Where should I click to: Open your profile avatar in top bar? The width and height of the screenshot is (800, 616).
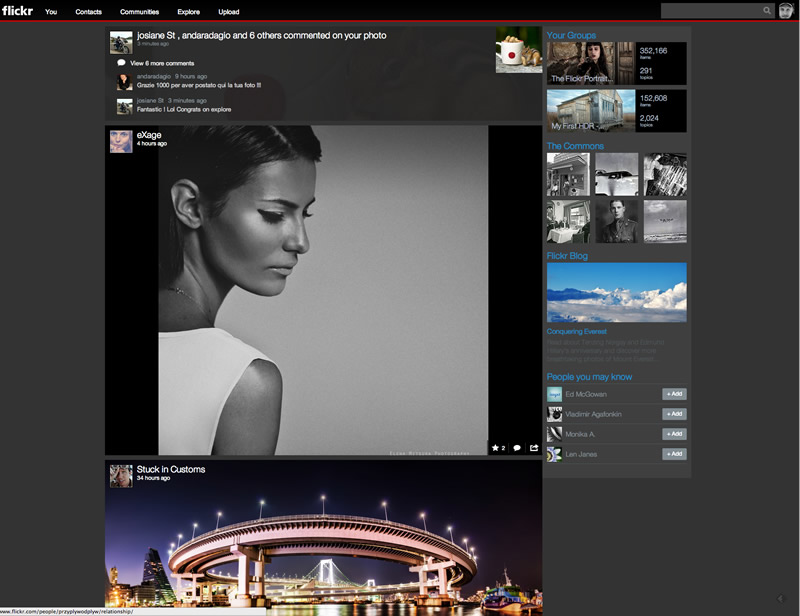pos(786,11)
